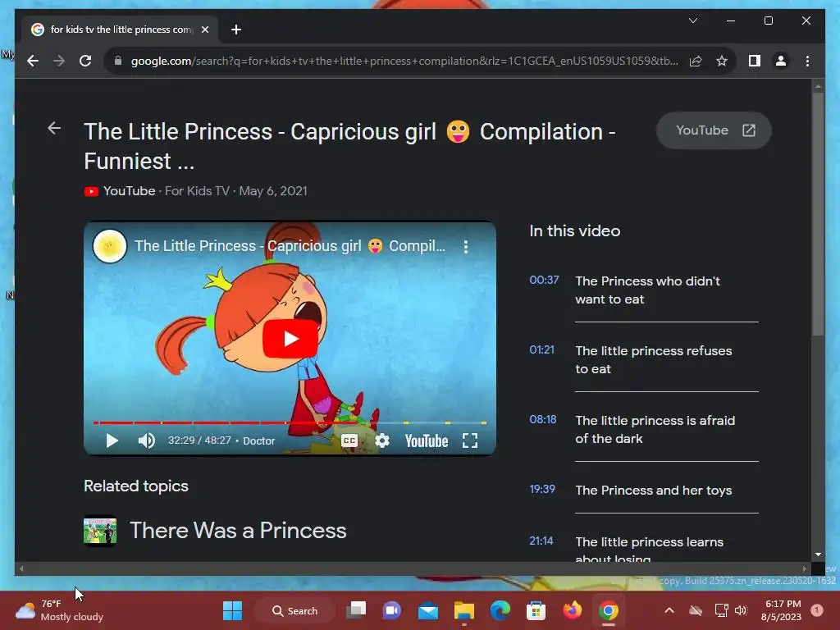This screenshot has width=840, height=630.
Task: Click the padlock site info icon
Action: point(118,61)
